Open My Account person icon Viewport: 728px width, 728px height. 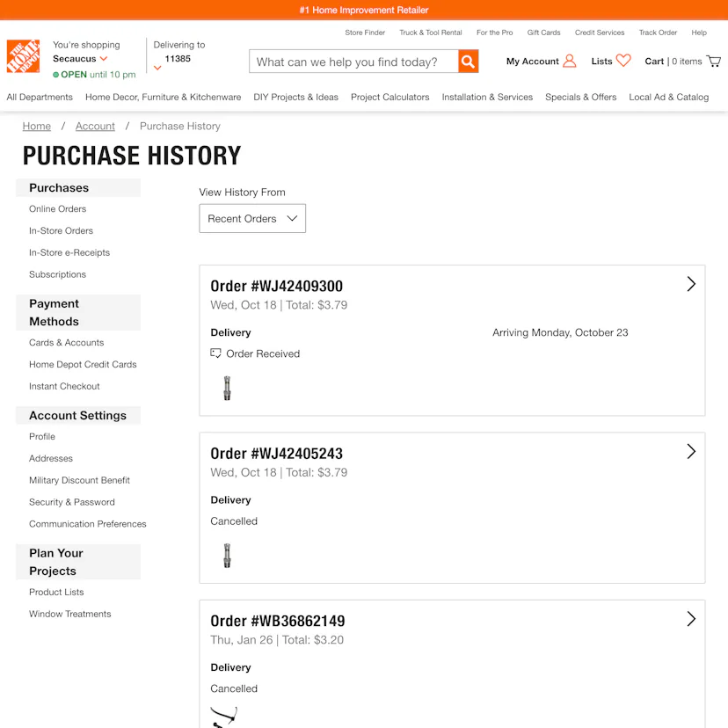pyautogui.click(x=568, y=61)
